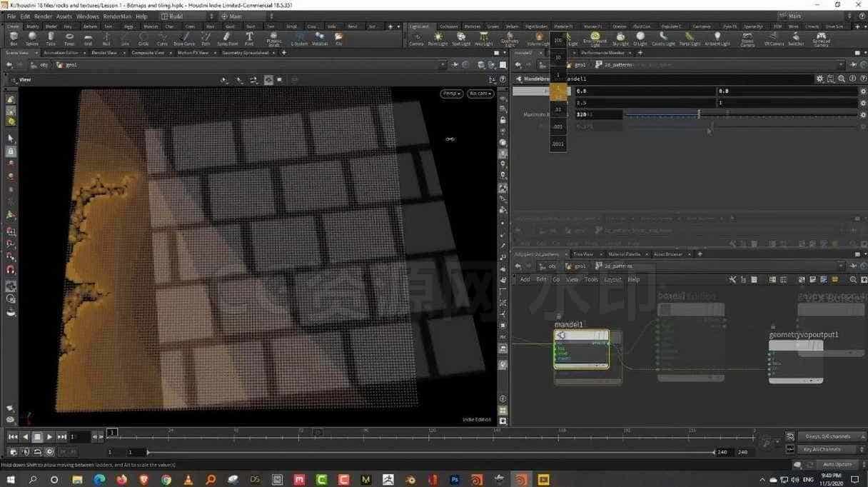Click the geo1 path in viewport bar
The height and width of the screenshot is (487, 868).
(x=70, y=65)
